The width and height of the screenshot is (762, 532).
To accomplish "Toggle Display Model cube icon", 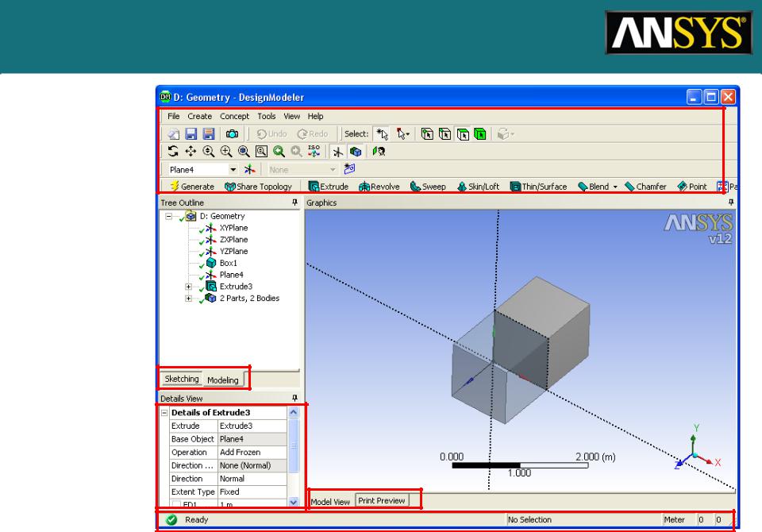I will coord(356,152).
